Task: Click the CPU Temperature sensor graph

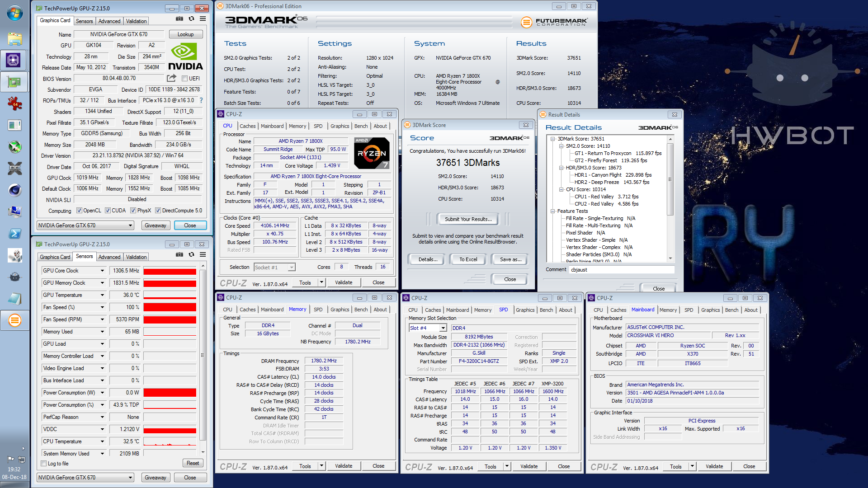Action: click(x=170, y=441)
